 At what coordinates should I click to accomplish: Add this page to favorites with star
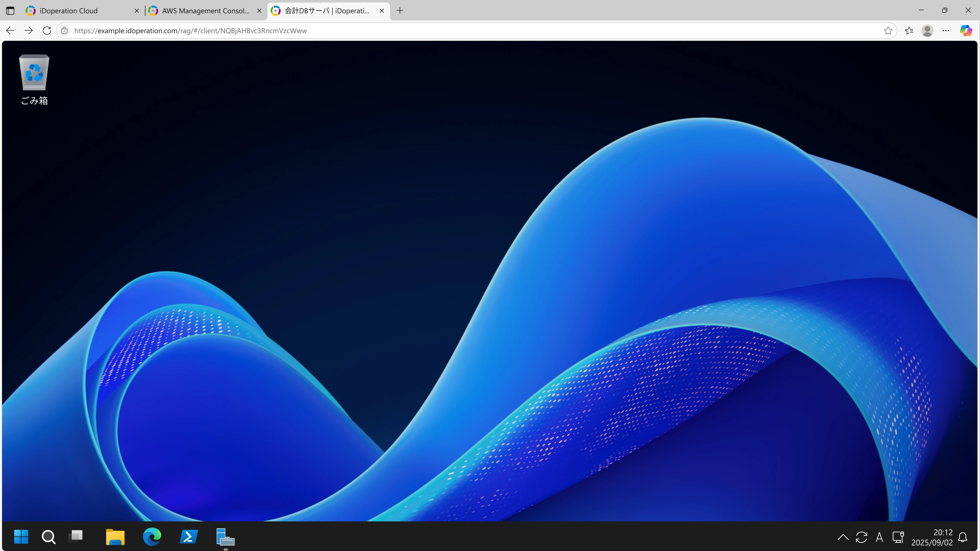coord(888,30)
